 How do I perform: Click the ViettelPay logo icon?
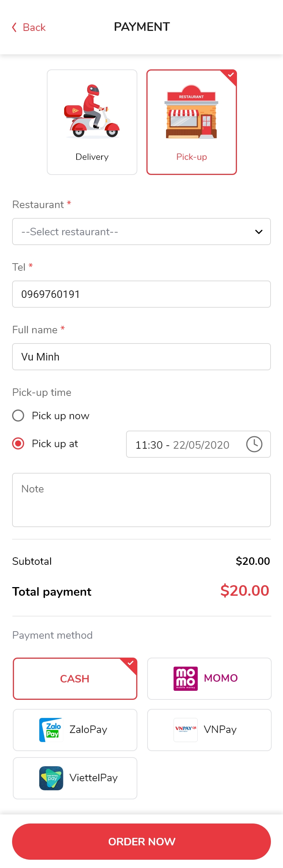51,778
